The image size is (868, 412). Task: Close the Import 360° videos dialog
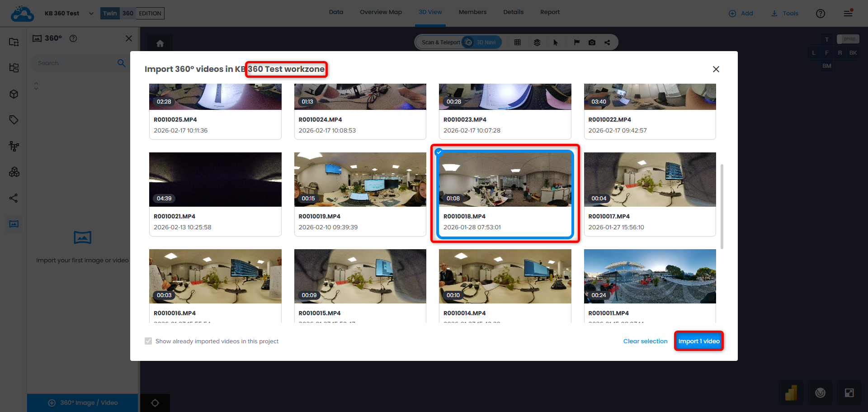[x=716, y=69]
